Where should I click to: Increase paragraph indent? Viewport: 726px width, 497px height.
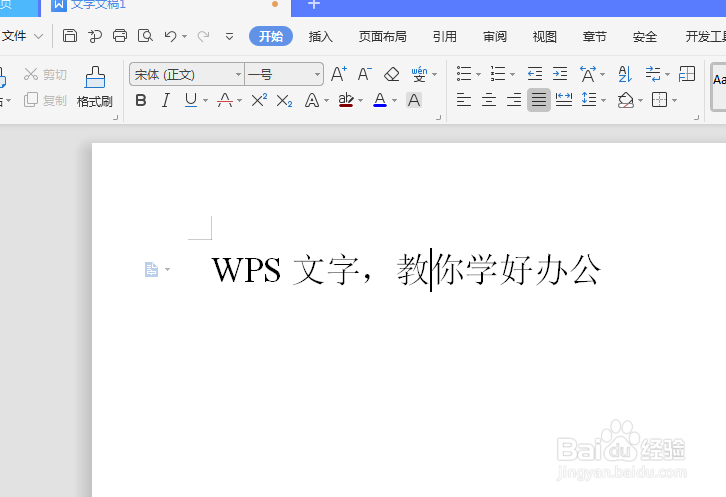pos(560,74)
